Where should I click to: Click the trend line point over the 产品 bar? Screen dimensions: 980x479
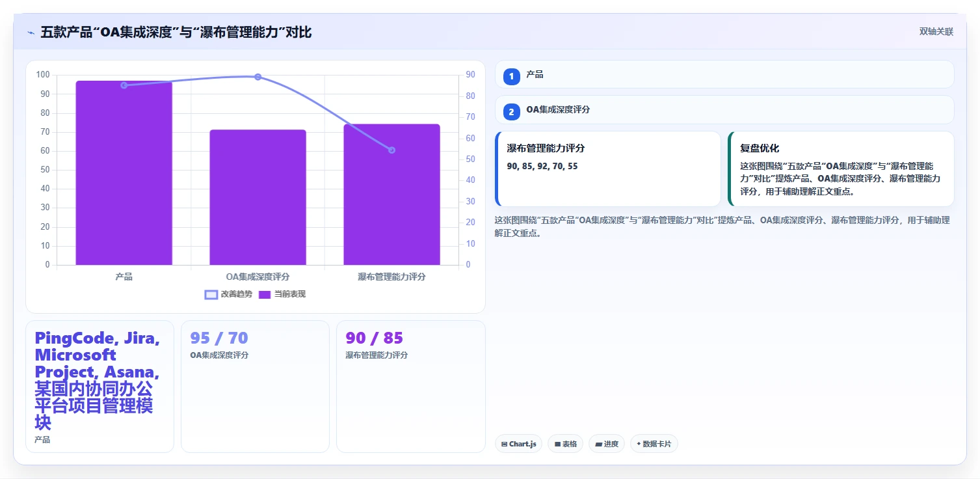tap(124, 85)
